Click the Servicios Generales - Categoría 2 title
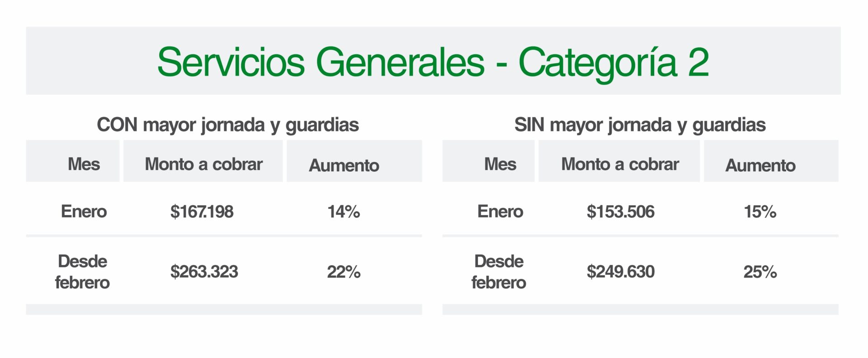This screenshot has width=868, height=358. [433, 62]
